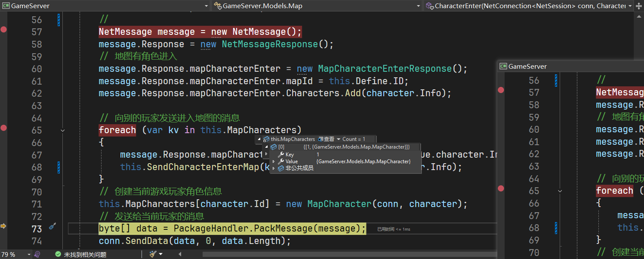Click the yellow current-statement arrow in the margin

(4, 226)
